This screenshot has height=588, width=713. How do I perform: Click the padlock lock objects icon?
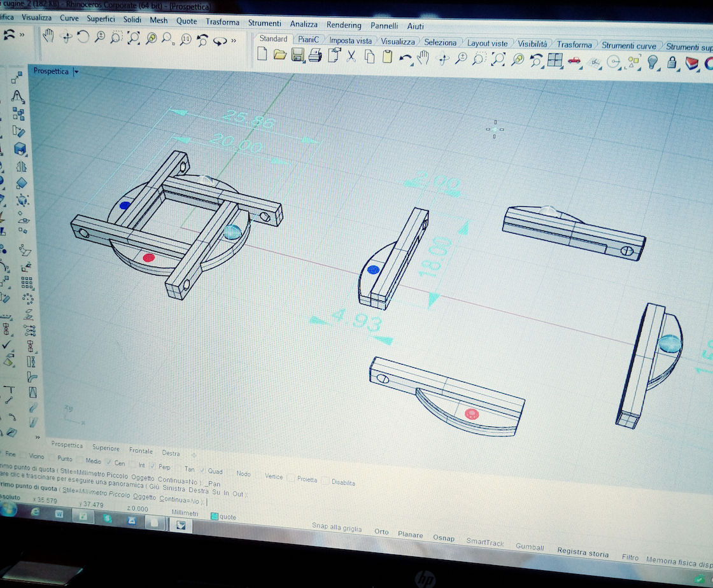[672, 63]
